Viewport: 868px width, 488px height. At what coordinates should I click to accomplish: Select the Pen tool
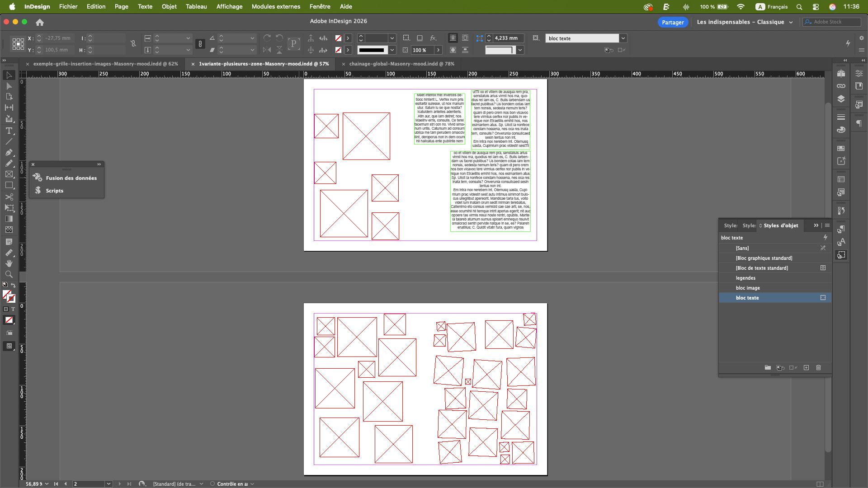tap(9, 152)
